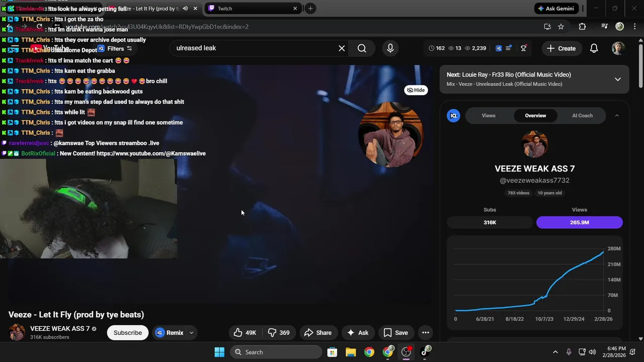Open volume control in system tray

[592, 352]
